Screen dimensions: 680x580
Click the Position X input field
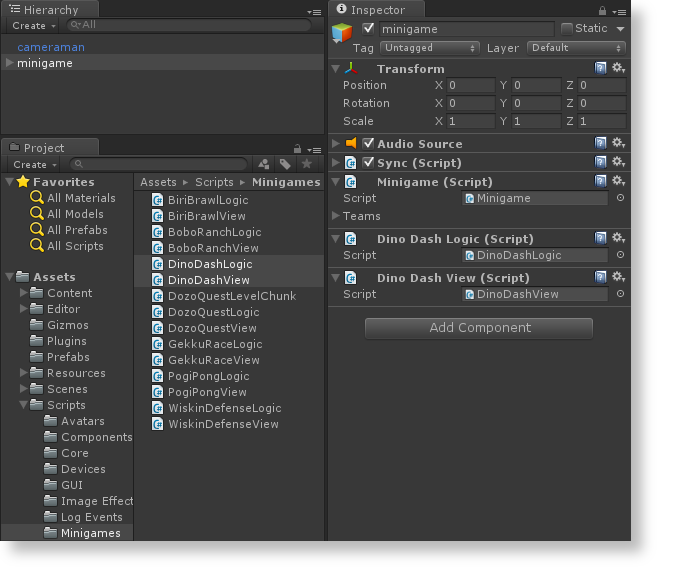pos(470,86)
